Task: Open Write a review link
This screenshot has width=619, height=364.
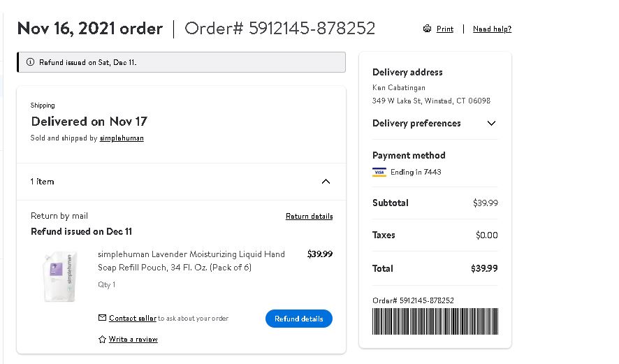Action: [133, 339]
